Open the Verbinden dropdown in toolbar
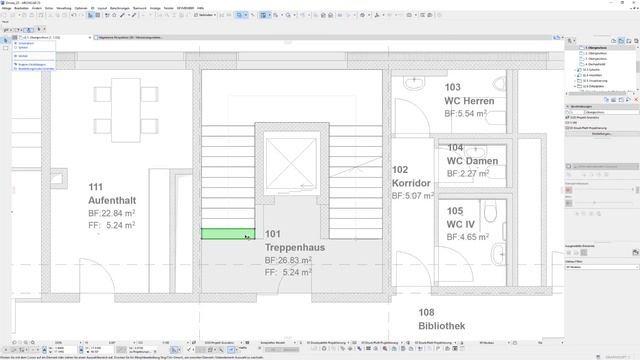This screenshot has width=640, height=360. 205,15
